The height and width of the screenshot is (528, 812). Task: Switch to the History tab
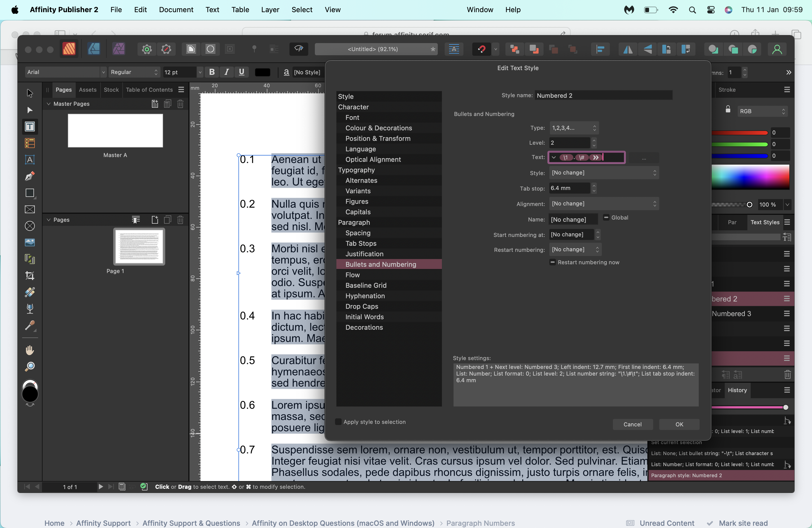click(x=737, y=390)
